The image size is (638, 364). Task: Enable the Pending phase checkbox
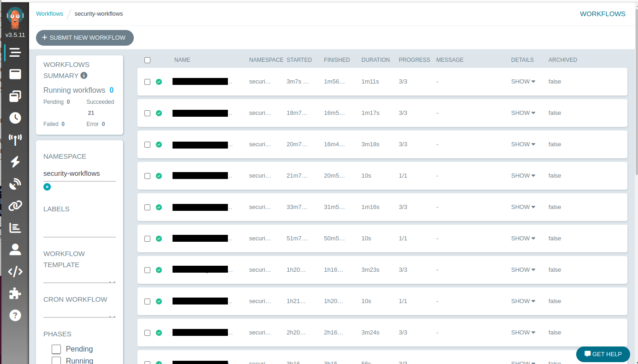[x=56, y=349]
